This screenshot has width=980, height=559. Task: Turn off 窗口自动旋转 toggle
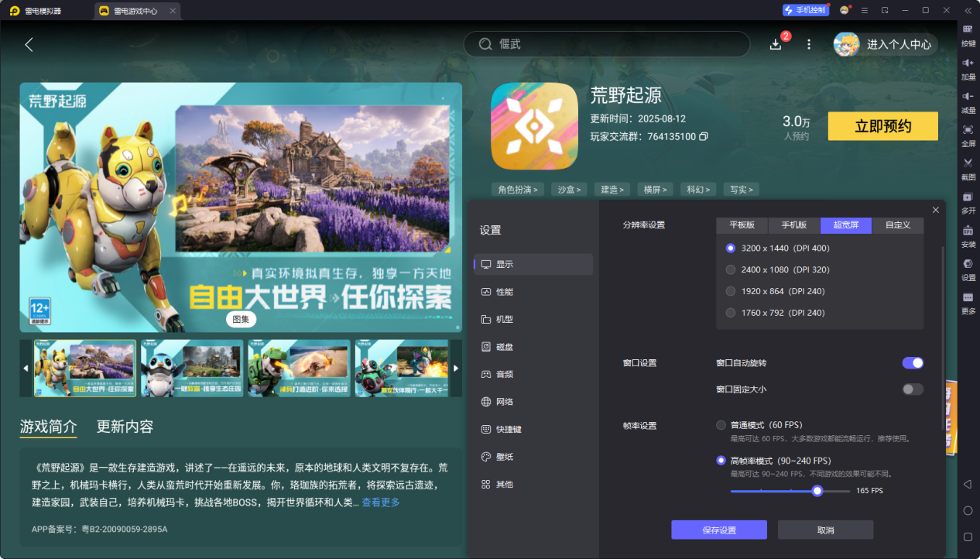(x=913, y=363)
